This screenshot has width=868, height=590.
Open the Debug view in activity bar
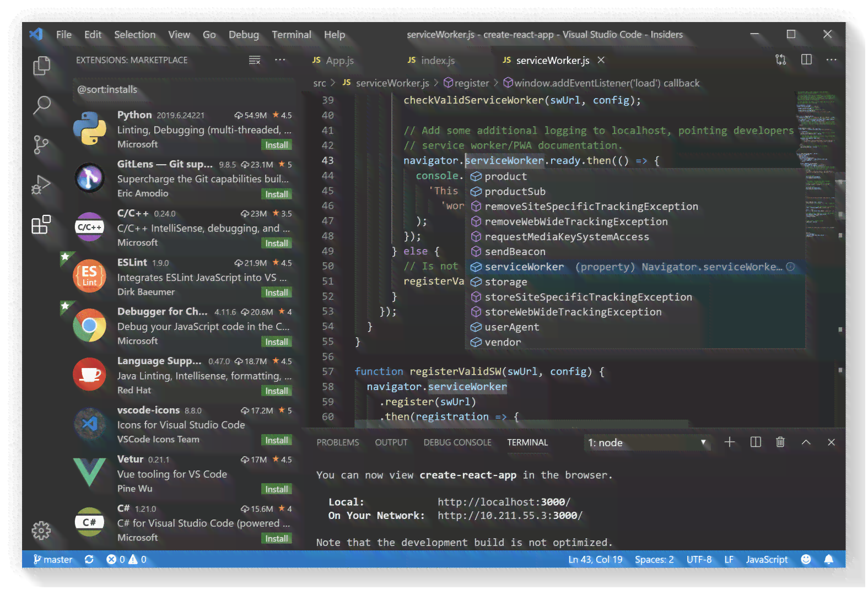(x=41, y=185)
